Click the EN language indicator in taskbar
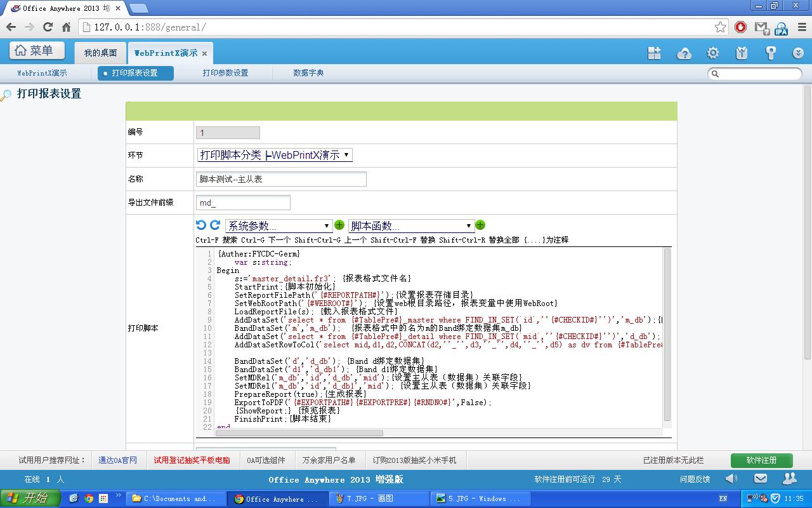The width and height of the screenshot is (812, 508). [x=723, y=499]
